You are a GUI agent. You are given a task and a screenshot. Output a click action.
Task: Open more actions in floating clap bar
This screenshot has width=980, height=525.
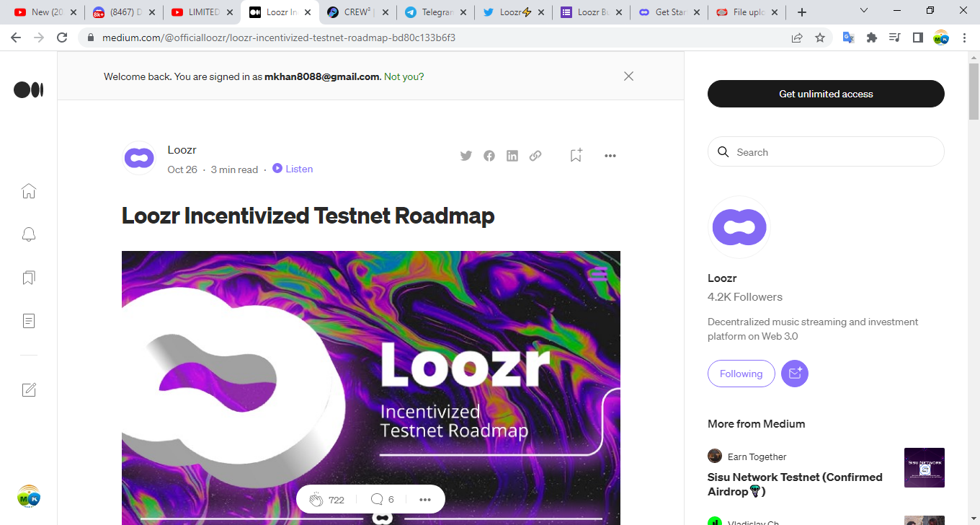point(425,499)
